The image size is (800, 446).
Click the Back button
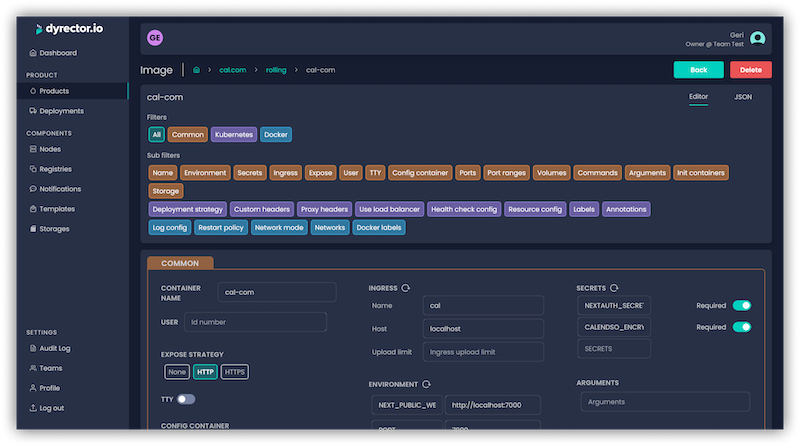coord(698,70)
